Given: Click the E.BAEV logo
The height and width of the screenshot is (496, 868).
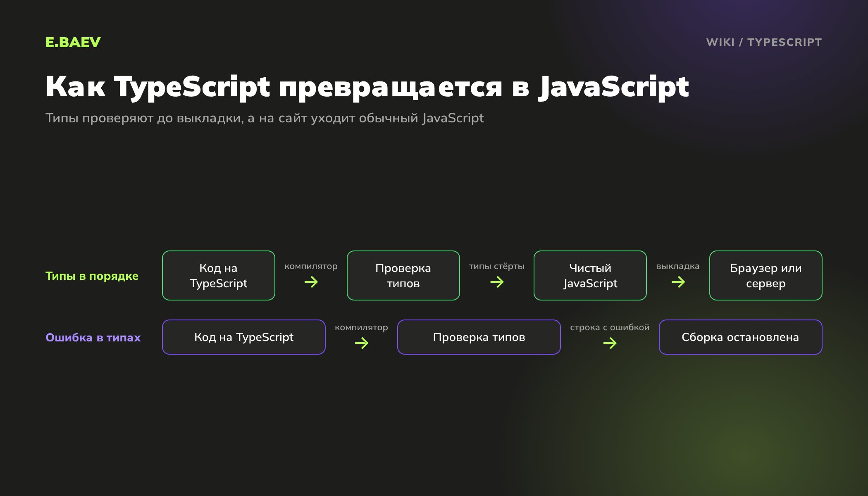Looking at the screenshot, I should 73,42.
